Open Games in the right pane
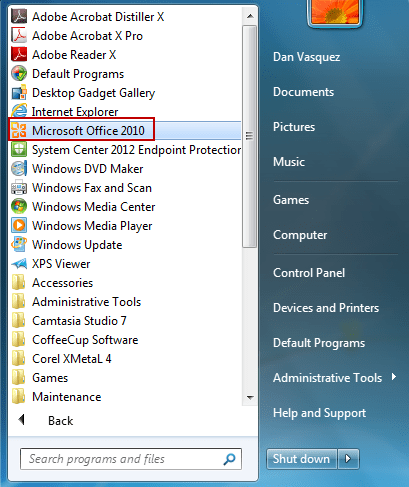The width and height of the screenshot is (409, 487). tap(291, 200)
